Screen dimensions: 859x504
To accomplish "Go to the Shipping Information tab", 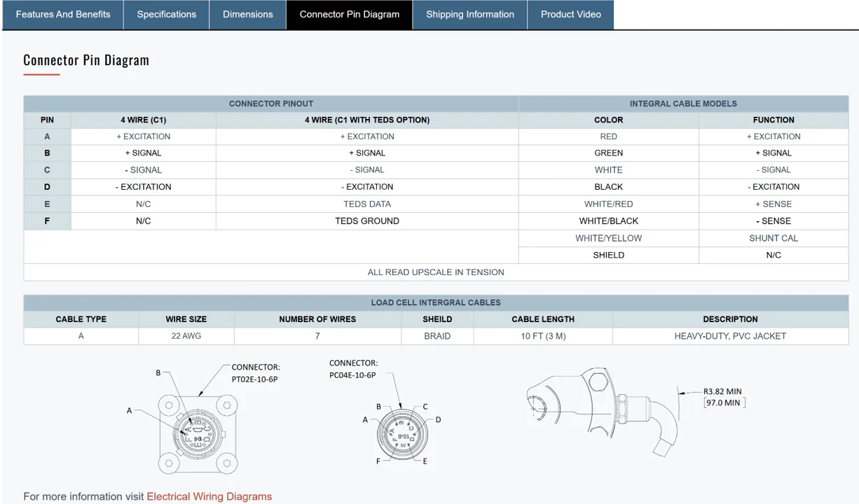I will coord(470,15).
